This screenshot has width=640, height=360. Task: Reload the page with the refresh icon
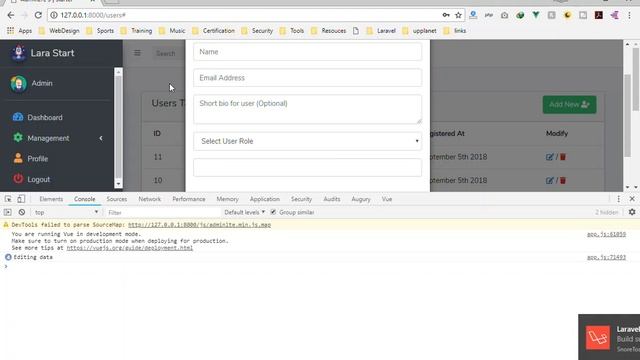click(38, 15)
